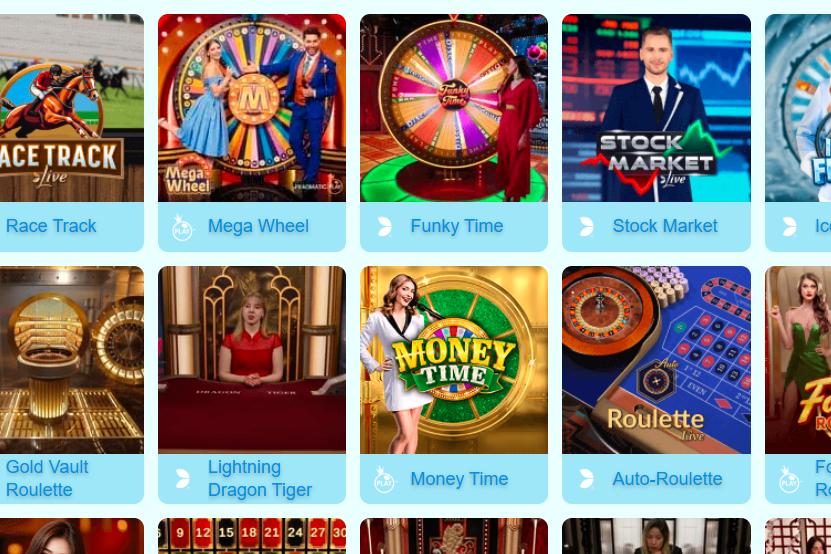Click the Evolution provider icon beside Funky Time

pyautogui.click(x=385, y=226)
